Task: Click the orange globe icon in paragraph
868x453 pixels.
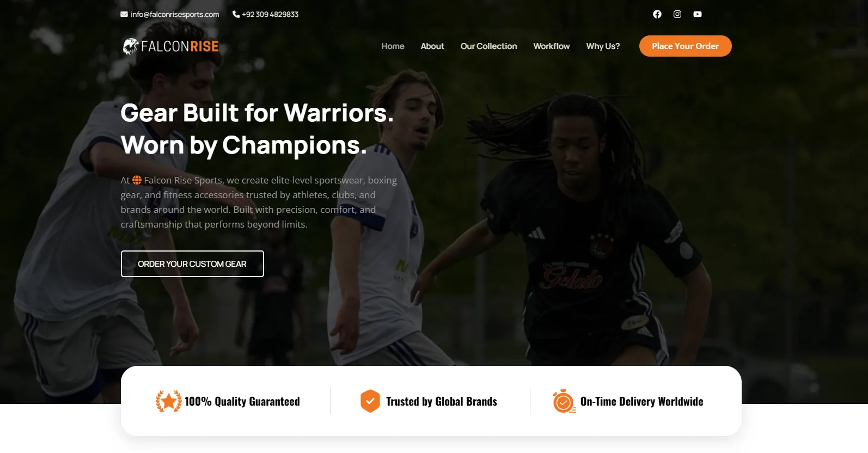Action: pyautogui.click(x=137, y=180)
